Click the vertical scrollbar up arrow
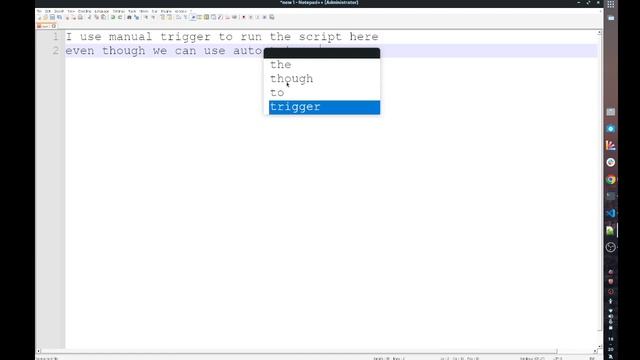The image size is (640, 360). pos(599,33)
